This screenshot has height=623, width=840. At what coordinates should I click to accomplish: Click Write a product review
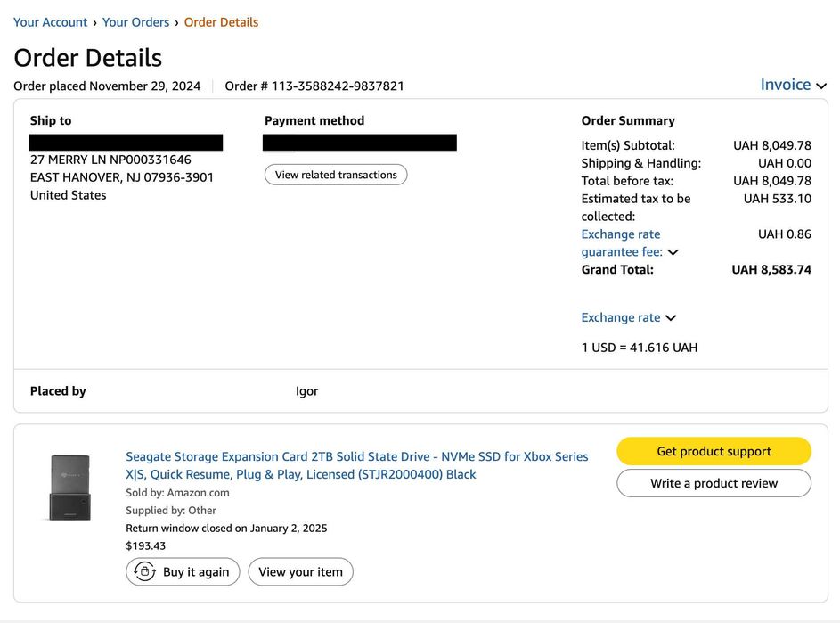[x=714, y=483]
